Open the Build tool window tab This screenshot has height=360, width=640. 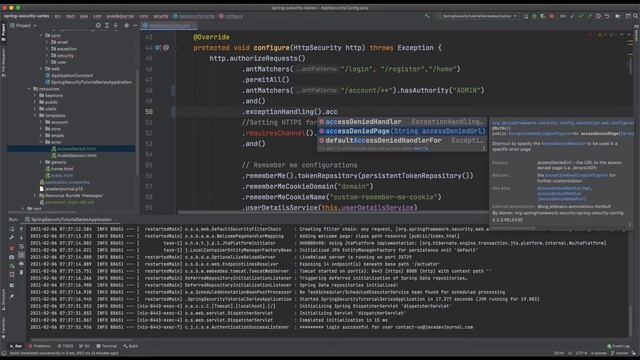click(131, 346)
